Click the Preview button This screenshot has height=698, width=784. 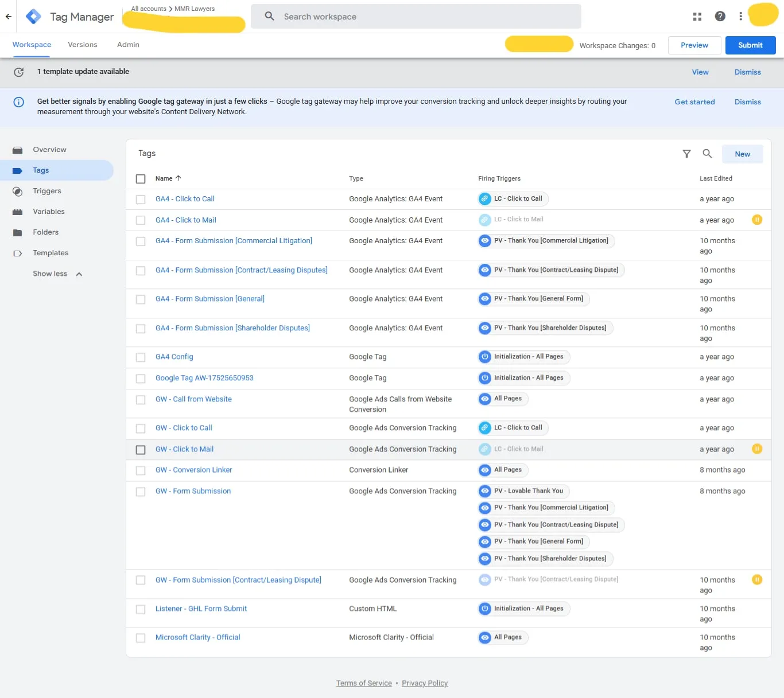[x=694, y=45]
